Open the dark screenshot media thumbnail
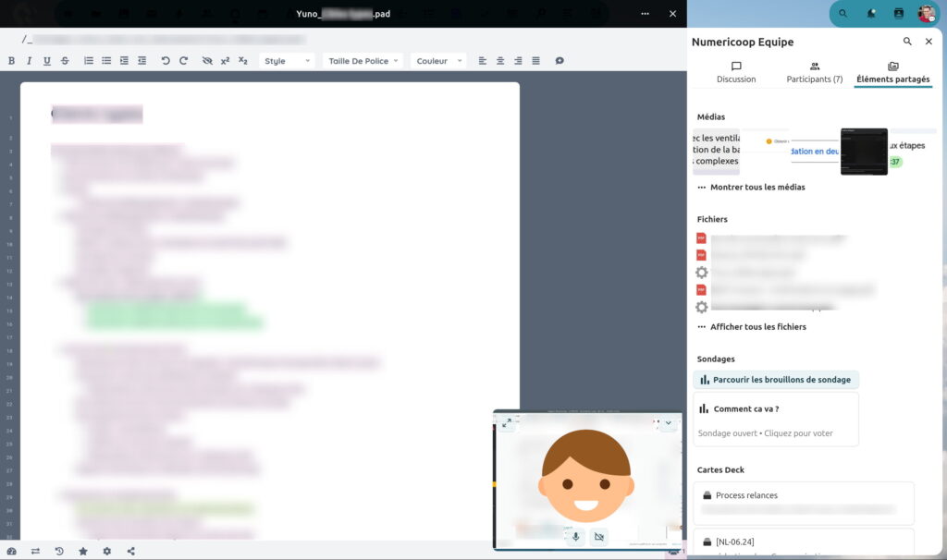The height and width of the screenshot is (560, 947). tap(865, 152)
